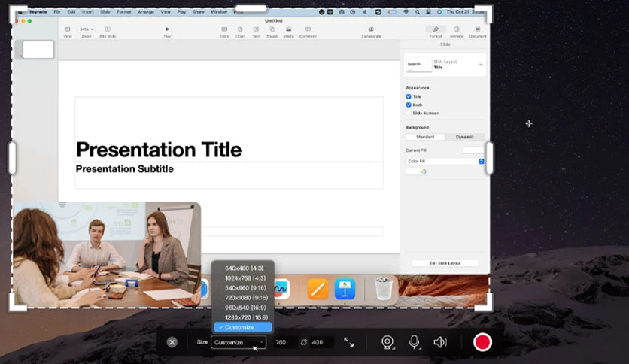Viewport: 629px width, 364px height.
Task: Click the full screen expand arrows icon
Action: [348, 342]
